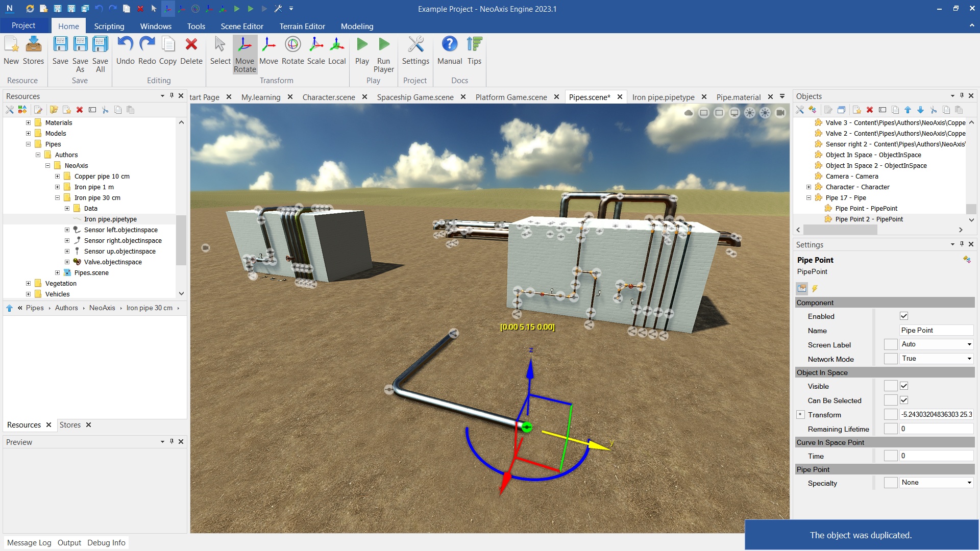Open the Character.scene document tab
The image size is (980, 551).
click(x=328, y=97)
